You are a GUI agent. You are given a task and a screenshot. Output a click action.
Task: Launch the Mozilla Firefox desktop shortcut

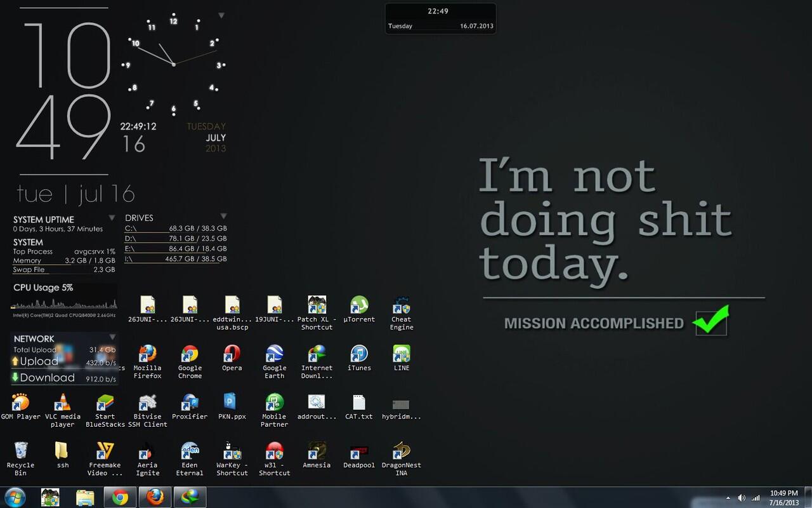(147, 362)
